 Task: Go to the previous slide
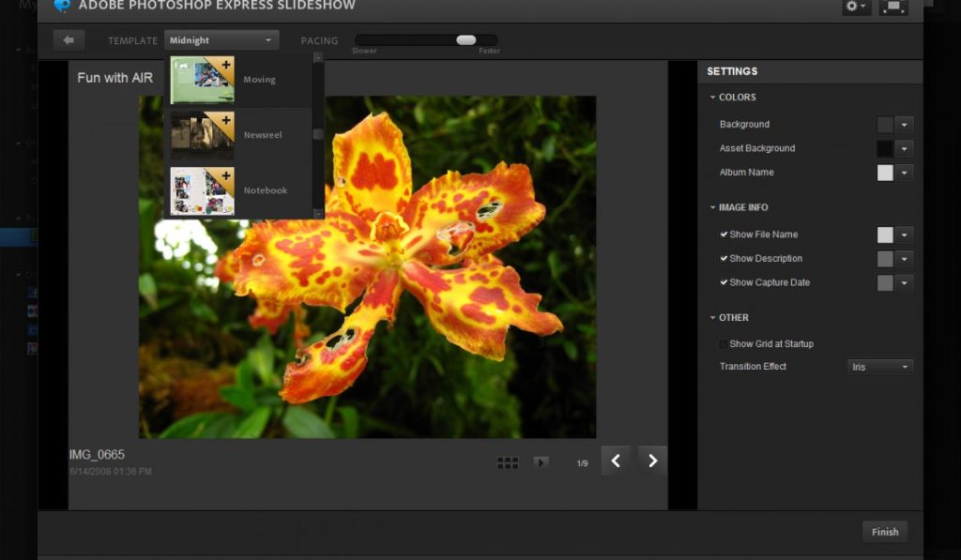tap(616, 461)
